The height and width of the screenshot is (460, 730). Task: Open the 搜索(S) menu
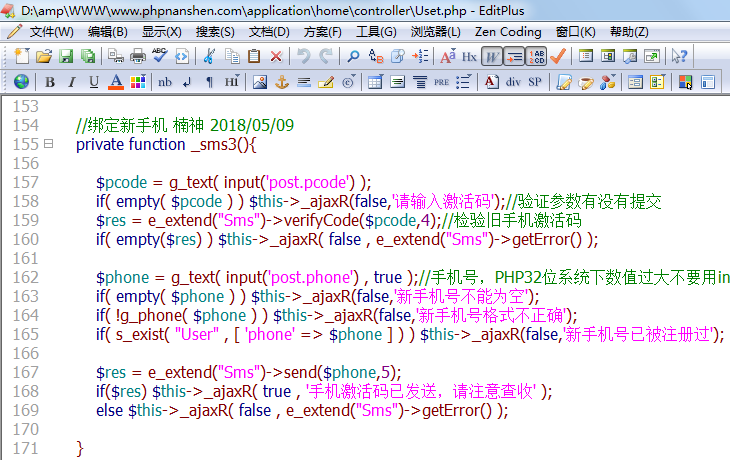click(x=215, y=32)
